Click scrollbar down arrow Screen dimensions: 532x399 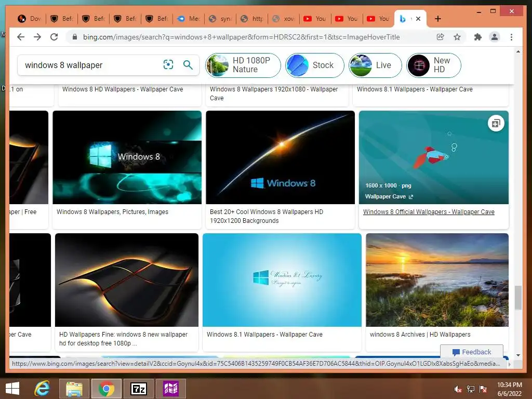tap(518, 355)
